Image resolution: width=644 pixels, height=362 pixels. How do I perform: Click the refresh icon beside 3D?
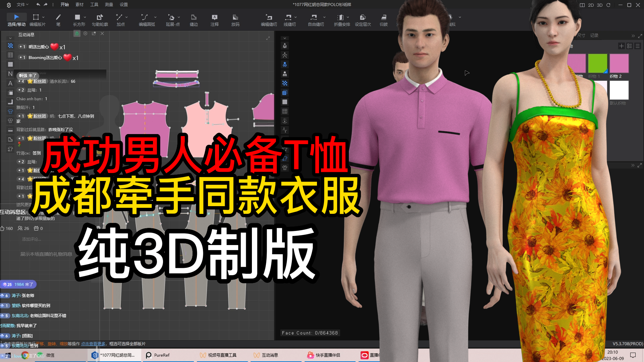point(608,5)
